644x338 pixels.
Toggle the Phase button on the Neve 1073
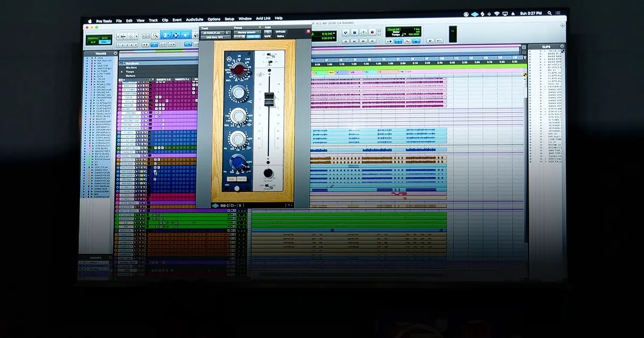242,179
